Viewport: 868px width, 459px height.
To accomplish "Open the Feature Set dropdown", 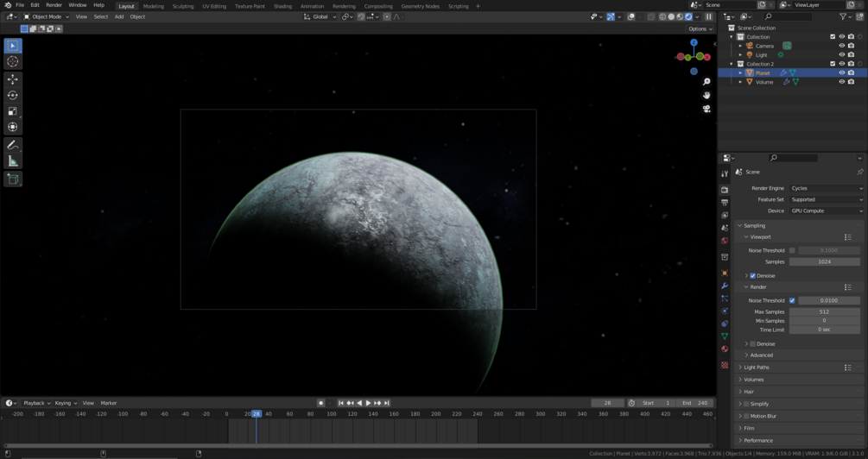I will [827, 199].
